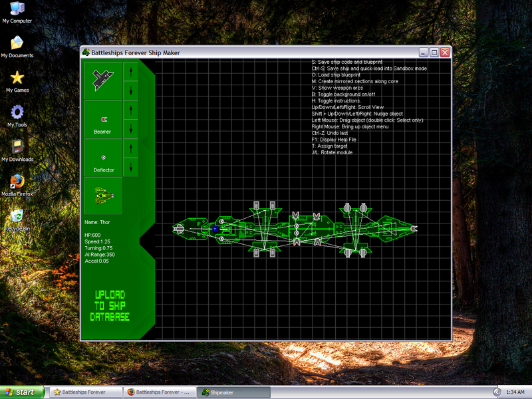
Task: Switch to Shipmaker taskbar item
Action: [233, 392]
